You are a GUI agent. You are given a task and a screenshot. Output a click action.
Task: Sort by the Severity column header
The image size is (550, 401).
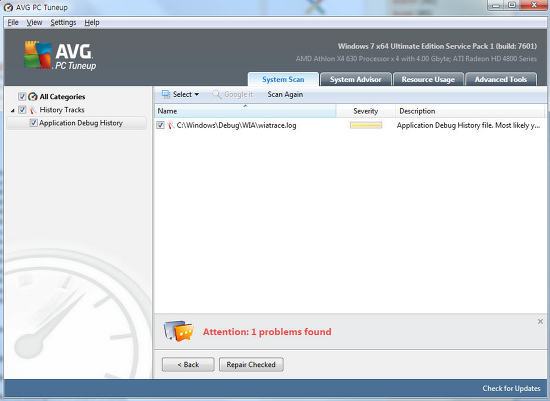point(365,111)
